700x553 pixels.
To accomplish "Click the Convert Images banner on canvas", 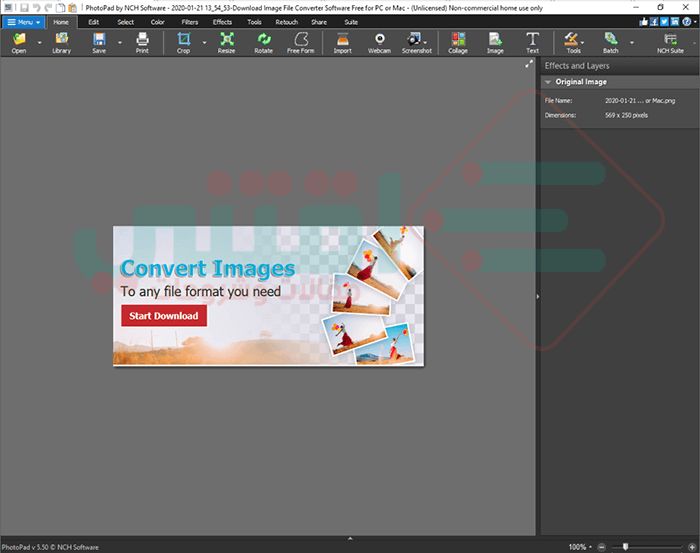I will click(x=268, y=296).
